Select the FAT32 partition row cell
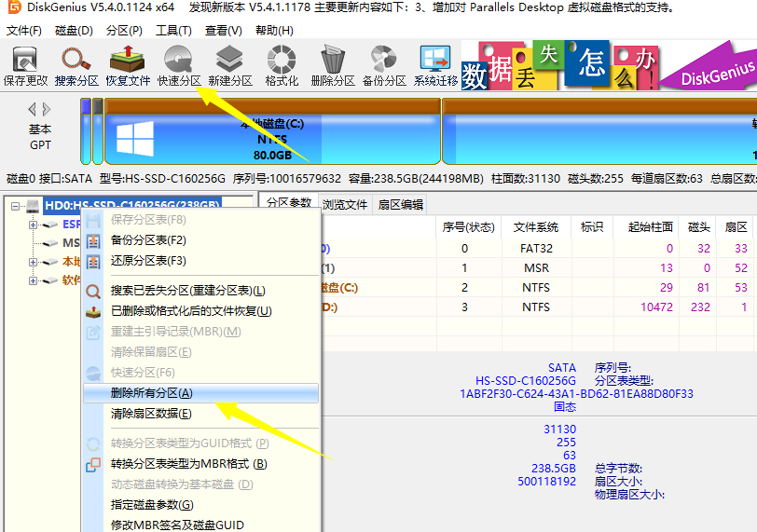The width and height of the screenshot is (757, 532). point(536,249)
